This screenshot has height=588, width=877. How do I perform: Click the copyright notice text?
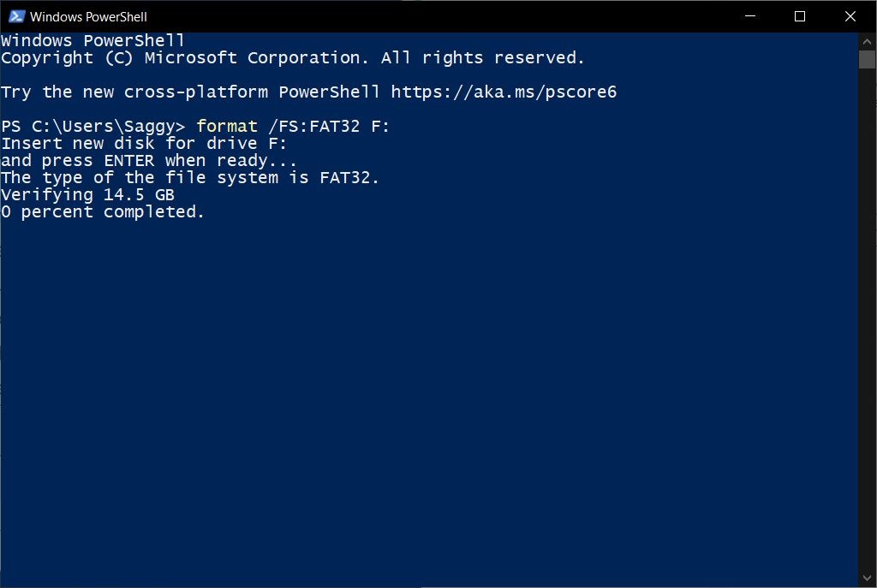pos(292,57)
